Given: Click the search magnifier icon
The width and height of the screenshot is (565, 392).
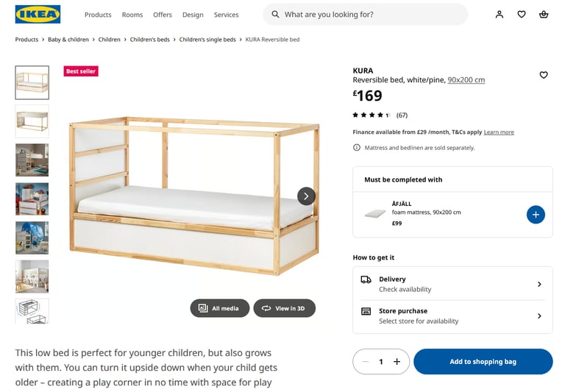Looking at the screenshot, I should tap(275, 15).
